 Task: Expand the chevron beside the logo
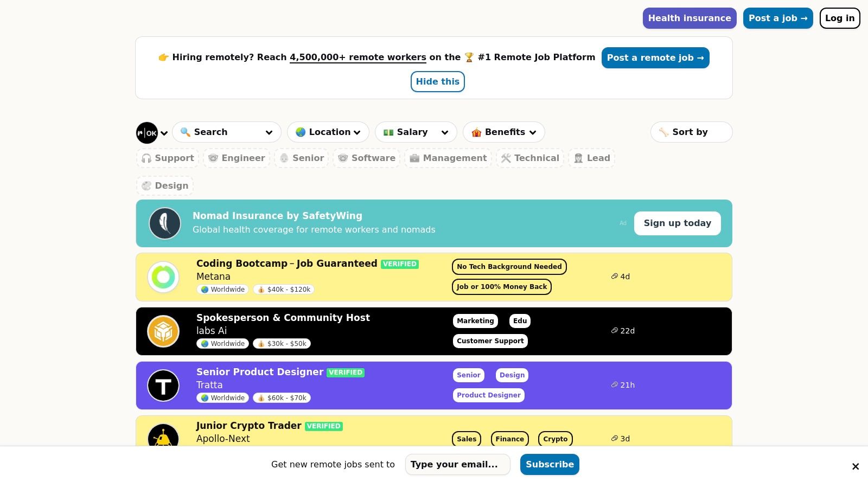(x=164, y=133)
